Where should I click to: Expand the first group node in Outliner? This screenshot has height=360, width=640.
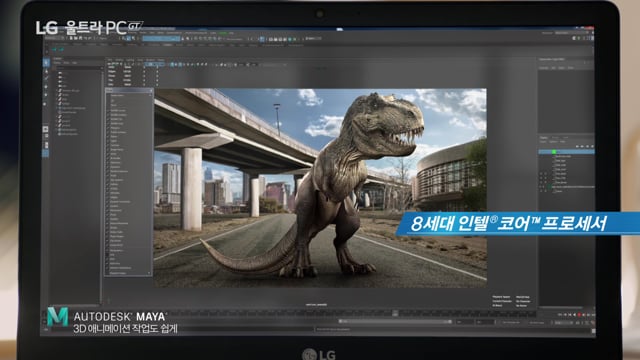point(57,90)
